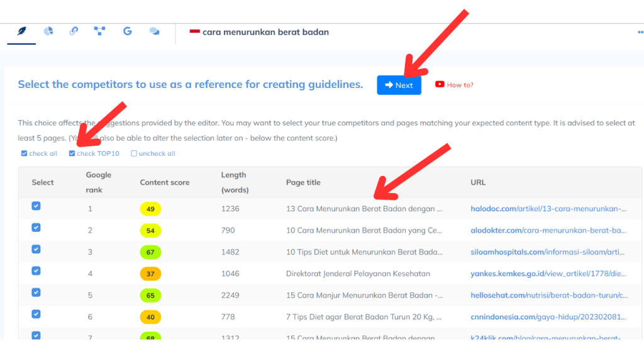Select the check TOP10 checkbox

72,153
